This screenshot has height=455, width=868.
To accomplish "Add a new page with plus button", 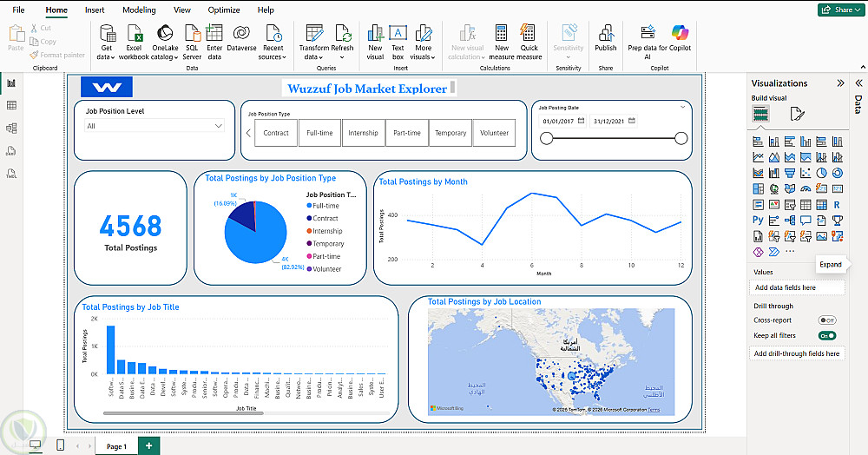I will [148, 445].
